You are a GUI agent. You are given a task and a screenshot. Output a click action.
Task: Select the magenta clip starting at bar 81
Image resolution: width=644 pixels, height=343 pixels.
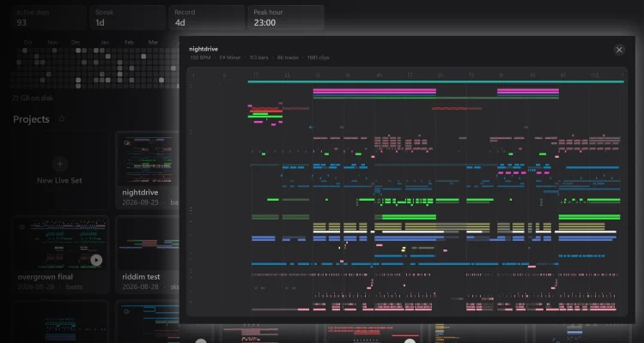click(528, 90)
